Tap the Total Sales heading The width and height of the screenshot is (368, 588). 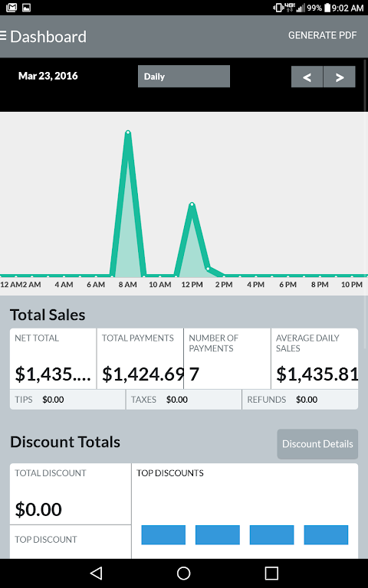point(48,315)
